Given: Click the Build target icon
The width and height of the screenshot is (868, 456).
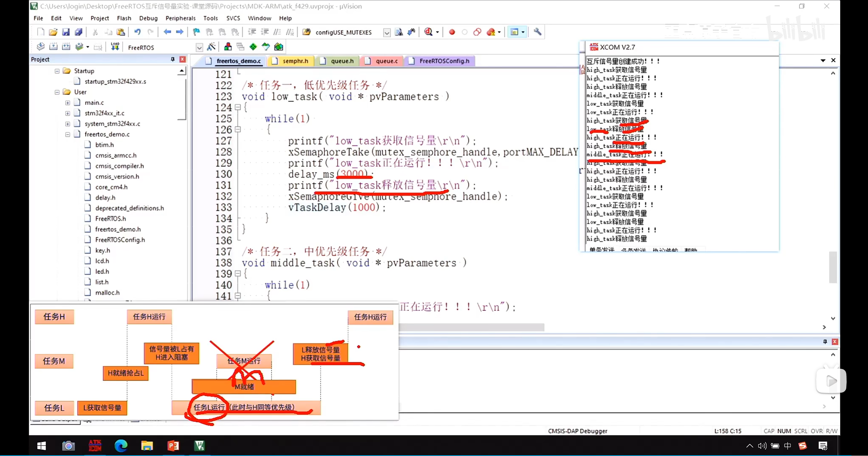Looking at the screenshot, I should pyautogui.click(x=53, y=47).
